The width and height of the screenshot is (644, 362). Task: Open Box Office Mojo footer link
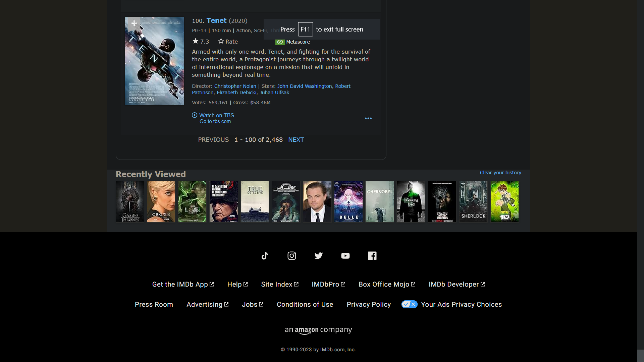coord(387,284)
